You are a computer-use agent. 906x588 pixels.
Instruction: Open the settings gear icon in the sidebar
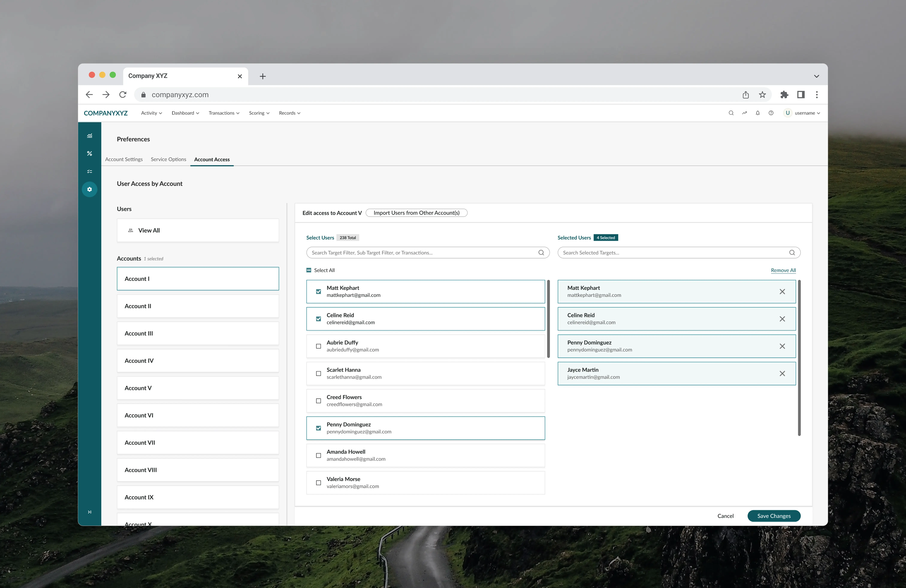pos(89,189)
